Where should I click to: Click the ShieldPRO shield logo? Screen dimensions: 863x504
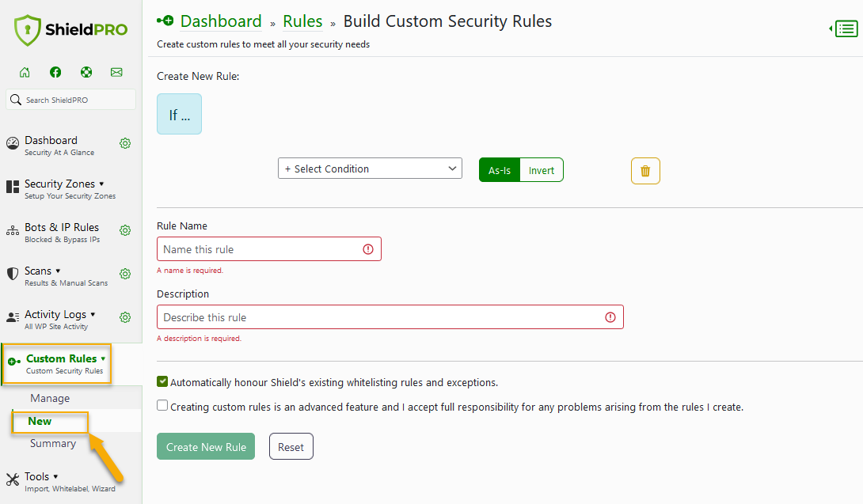(26, 29)
